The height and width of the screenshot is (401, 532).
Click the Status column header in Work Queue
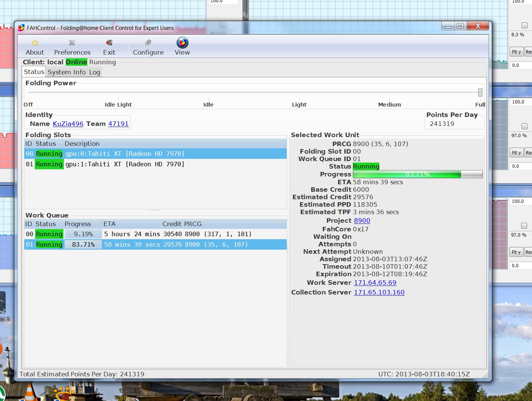[x=49, y=224]
